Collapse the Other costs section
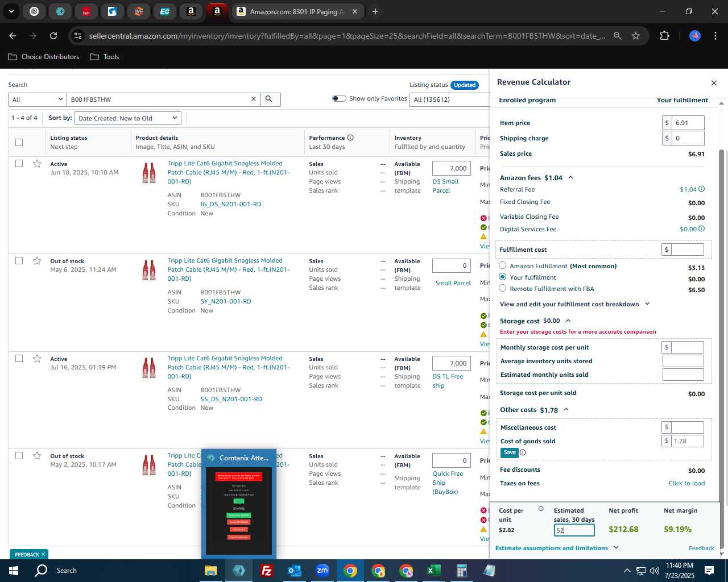The width and height of the screenshot is (728, 582). click(x=566, y=410)
